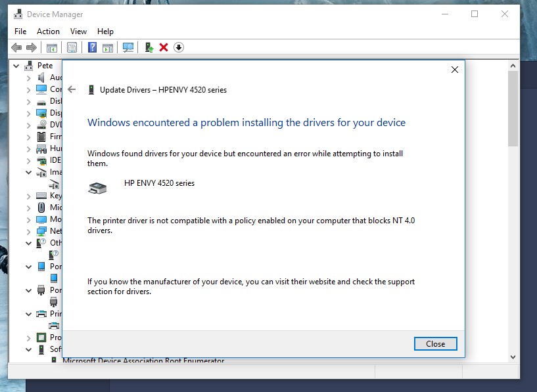Viewport: 537px width, 392px height.
Task: Open the Properties toolbar icon
Action: (72, 47)
